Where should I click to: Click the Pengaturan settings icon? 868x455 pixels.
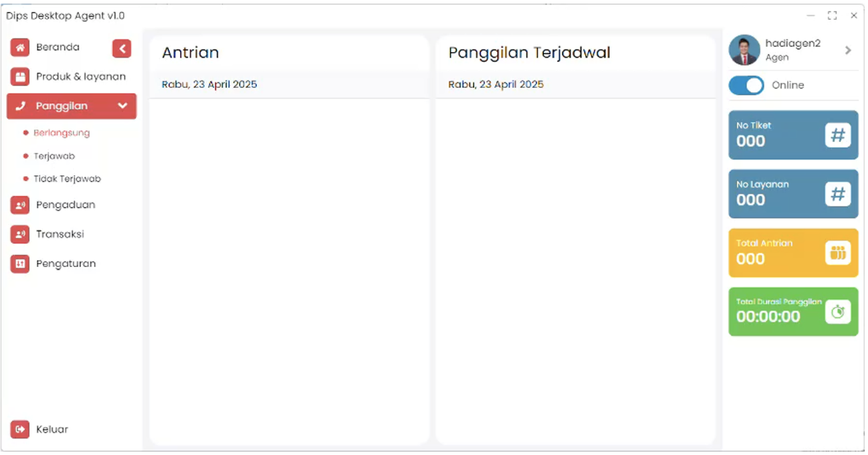pyautogui.click(x=20, y=264)
